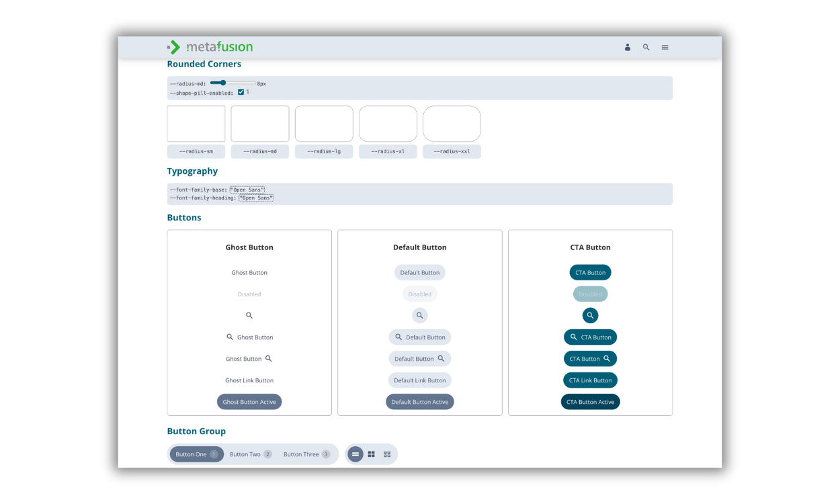
Task: Adjust the --radius-md slider
Action: tap(224, 82)
